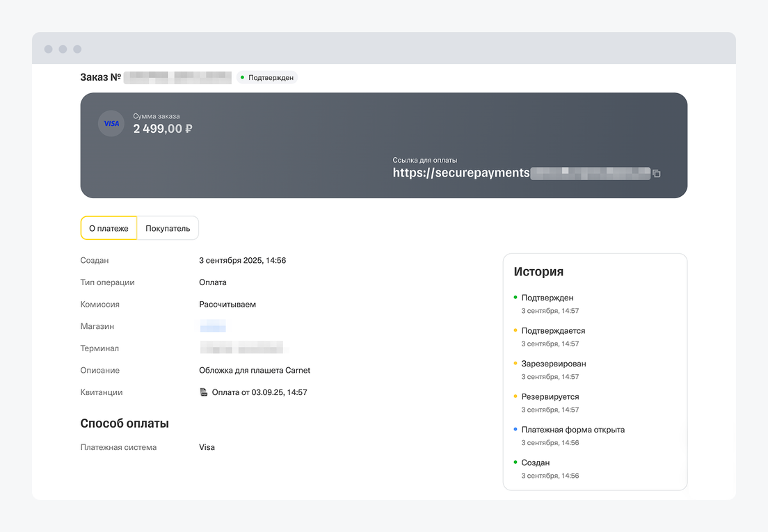Image resolution: width=768 pixels, height=532 pixels.
Task: Click the receipt document icon next to Квитанции
Action: [x=204, y=392]
